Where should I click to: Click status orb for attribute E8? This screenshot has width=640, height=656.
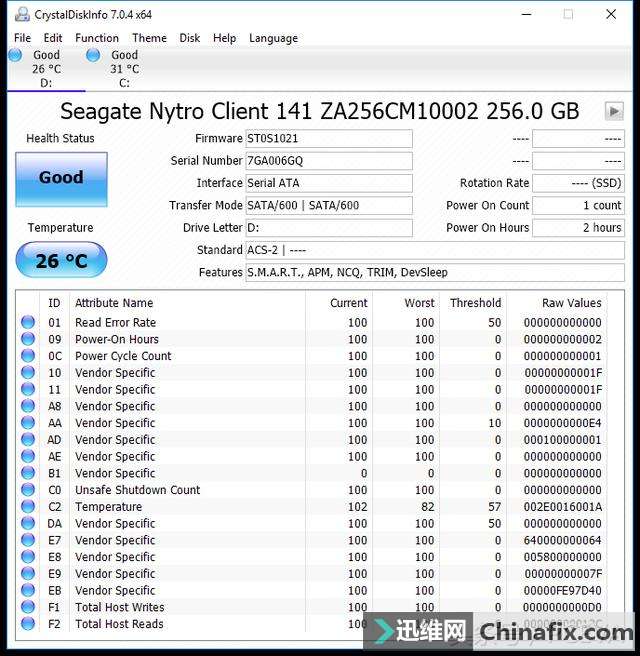click(28, 556)
